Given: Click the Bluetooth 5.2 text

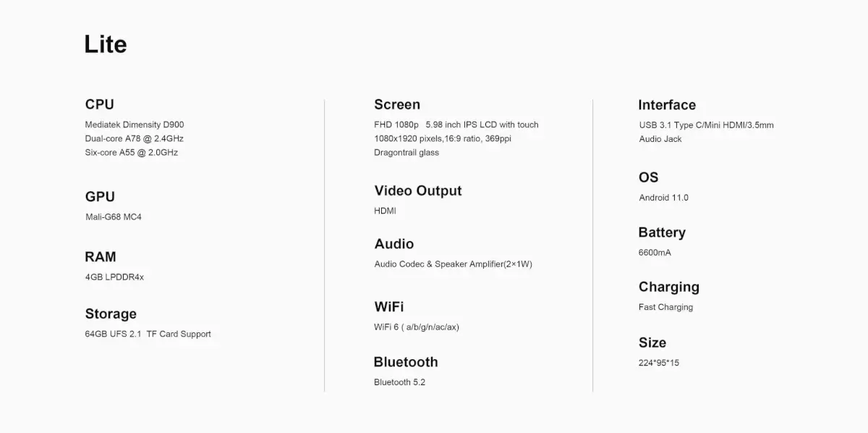Looking at the screenshot, I should tap(399, 382).
